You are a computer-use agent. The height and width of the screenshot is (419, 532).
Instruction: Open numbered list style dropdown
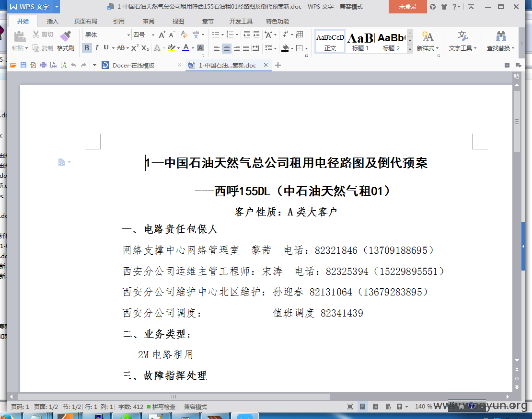pos(237,34)
